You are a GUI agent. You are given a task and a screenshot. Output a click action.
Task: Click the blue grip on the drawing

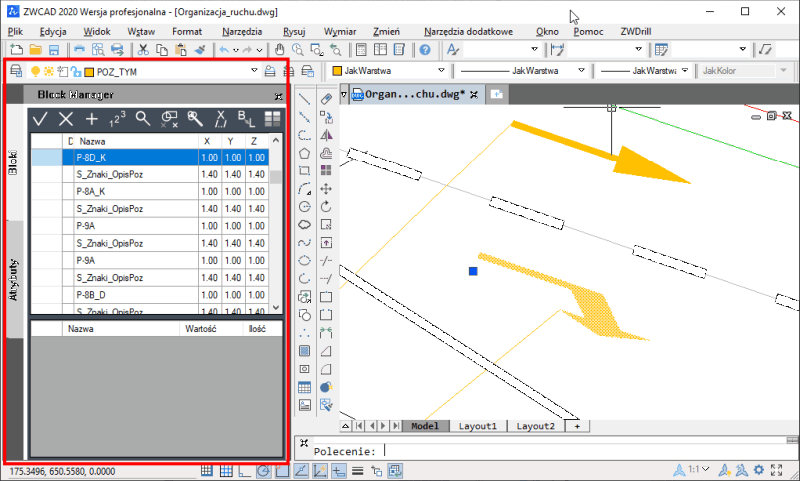coord(473,271)
